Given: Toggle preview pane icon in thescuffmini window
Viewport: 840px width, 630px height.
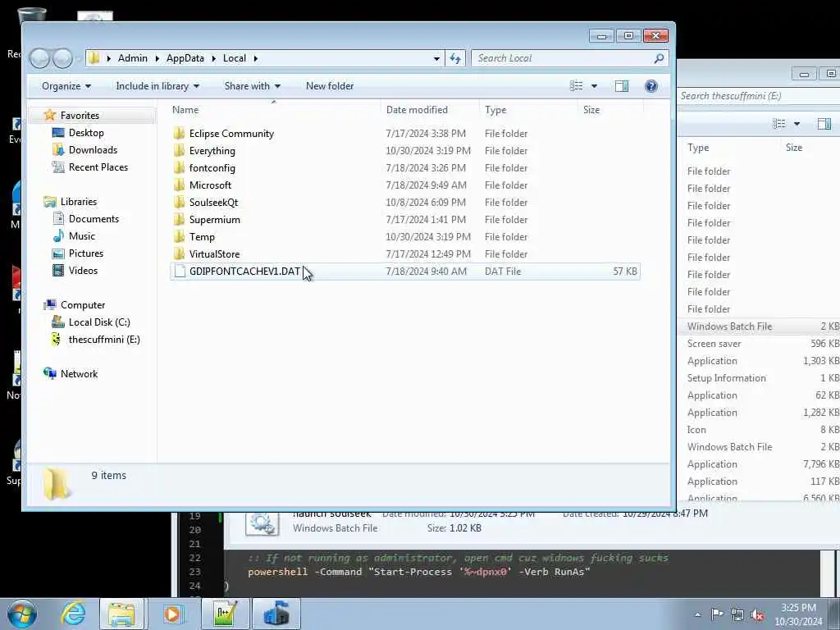Looking at the screenshot, I should (x=824, y=125).
